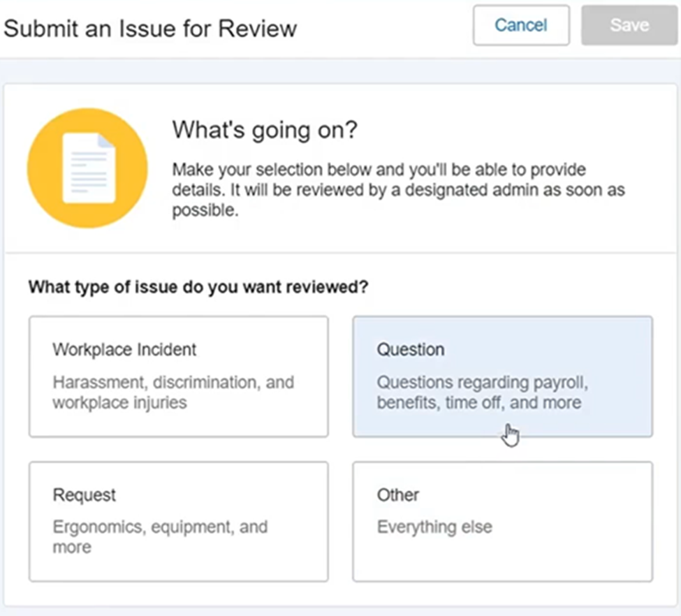681x616 pixels.
Task: Click the "Workplace Incident" title text
Action: point(124,350)
